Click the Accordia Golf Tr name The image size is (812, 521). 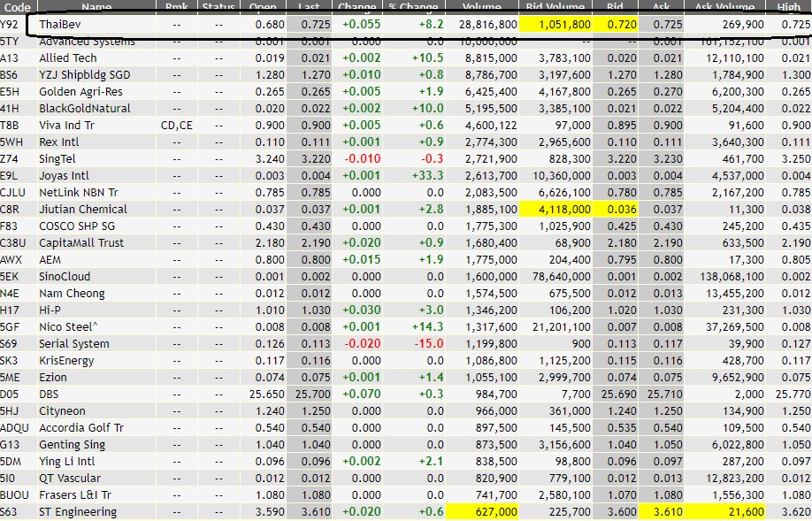tap(81, 428)
